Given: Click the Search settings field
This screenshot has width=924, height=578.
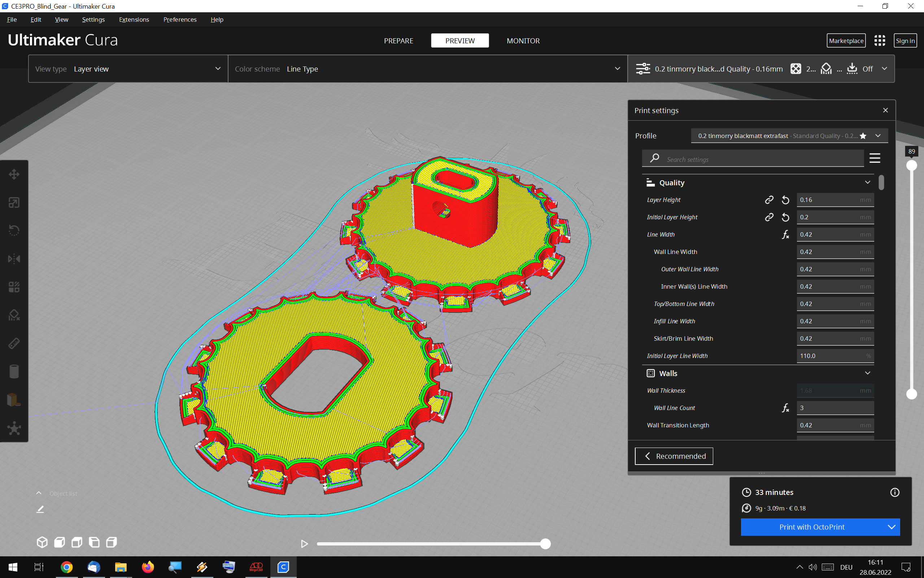Looking at the screenshot, I should click(753, 159).
